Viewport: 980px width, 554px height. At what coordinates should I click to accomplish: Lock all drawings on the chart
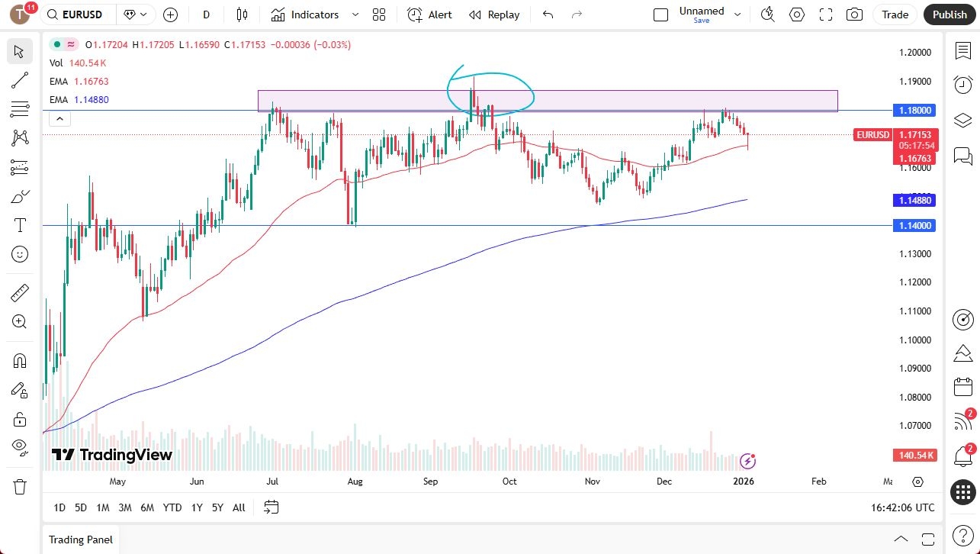point(20,419)
